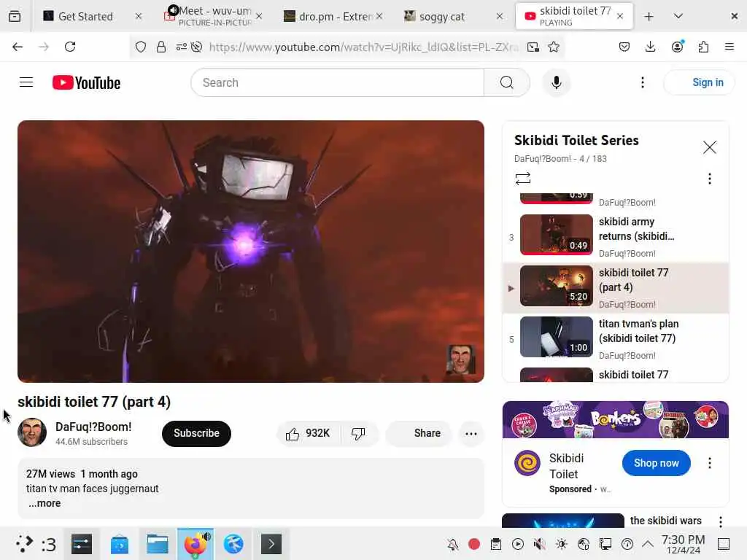Image resolution: width=747 pixels, height=560 pixels.
Task: Toggle notifications bell in system tray
Action: pos(452,544)
